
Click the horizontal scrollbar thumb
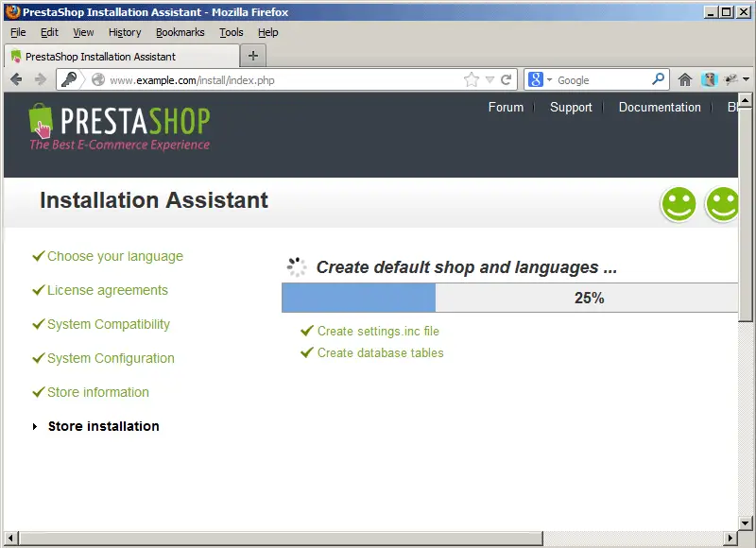pos(281,538)
